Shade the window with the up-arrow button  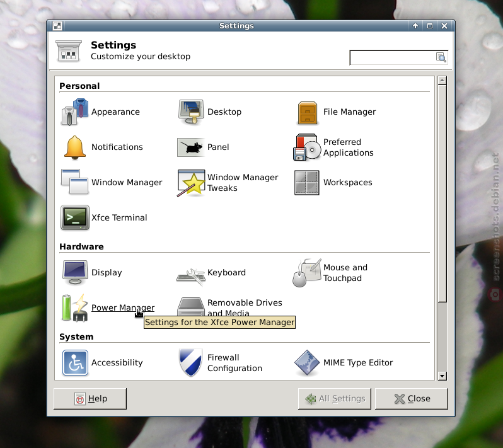tap(415, 26)
